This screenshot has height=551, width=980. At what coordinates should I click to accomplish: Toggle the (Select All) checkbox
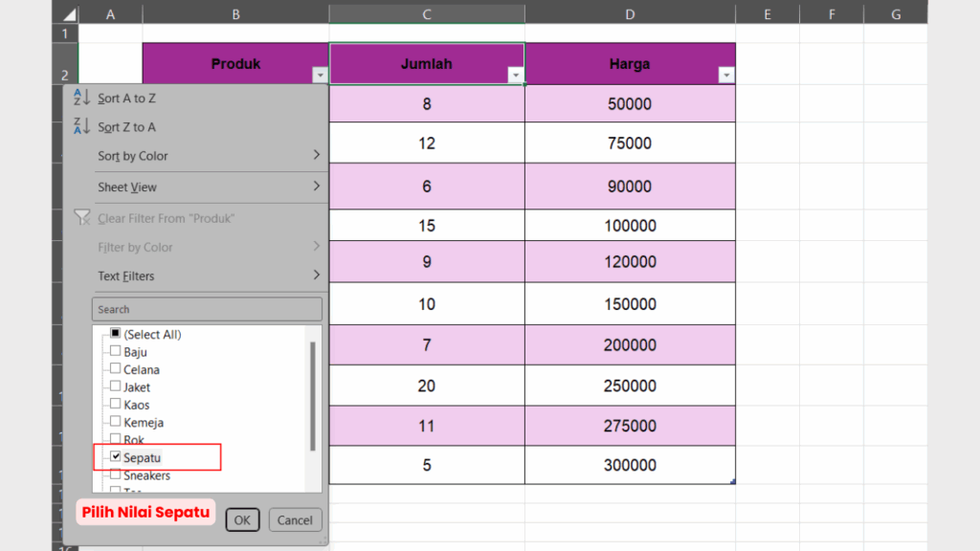[116, 334]
